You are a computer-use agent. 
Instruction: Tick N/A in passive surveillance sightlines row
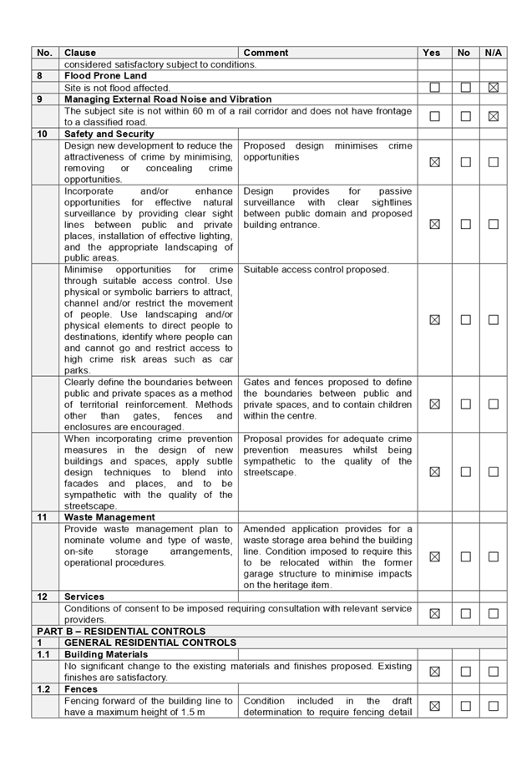tap(493, 224)
